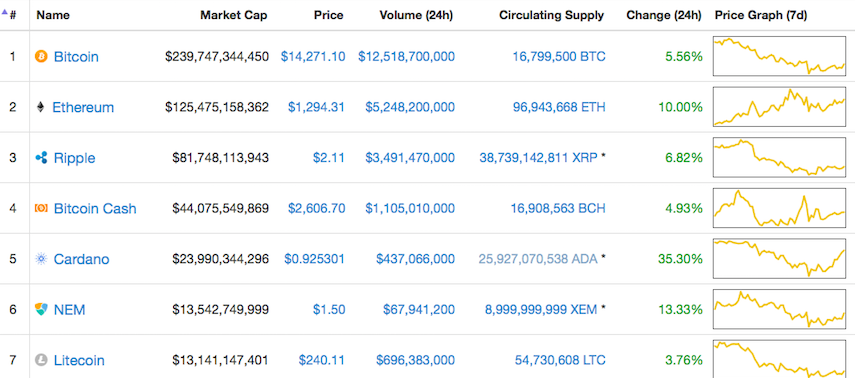Open the Cardano 7d price graph

779,259
